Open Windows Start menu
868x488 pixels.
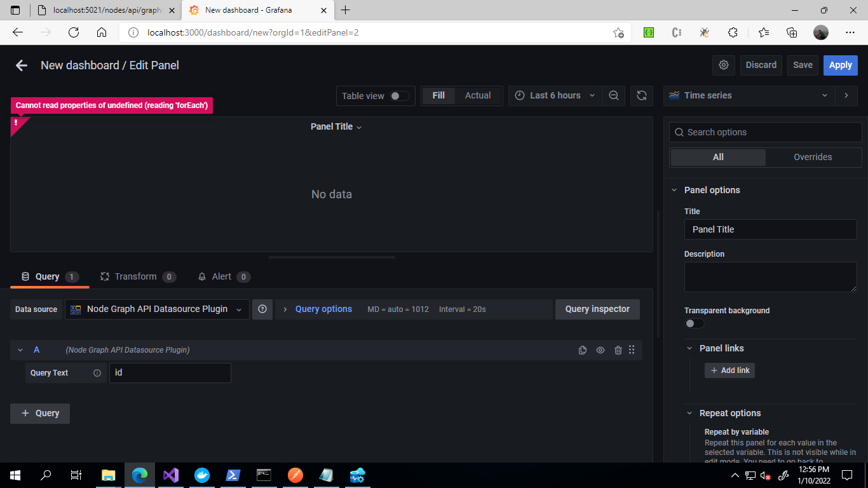coord(15,475)
